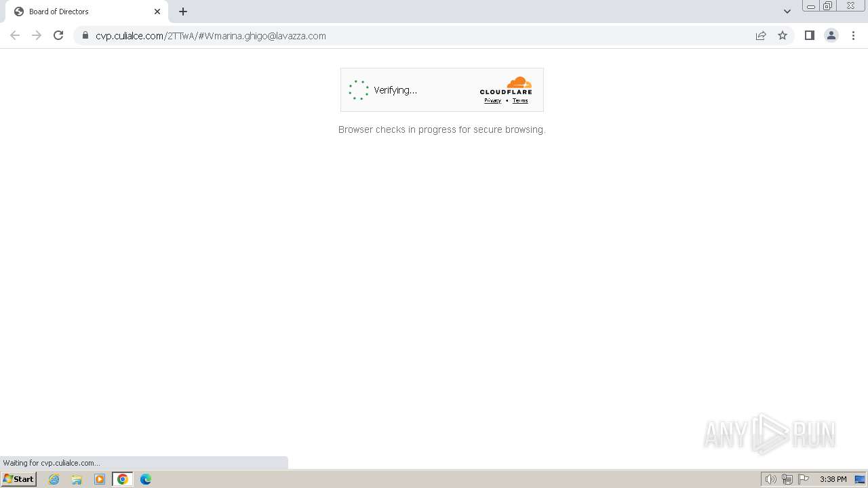
Task: Launch Microsoft Edge from taskbar
Action: tap(146, 479)
